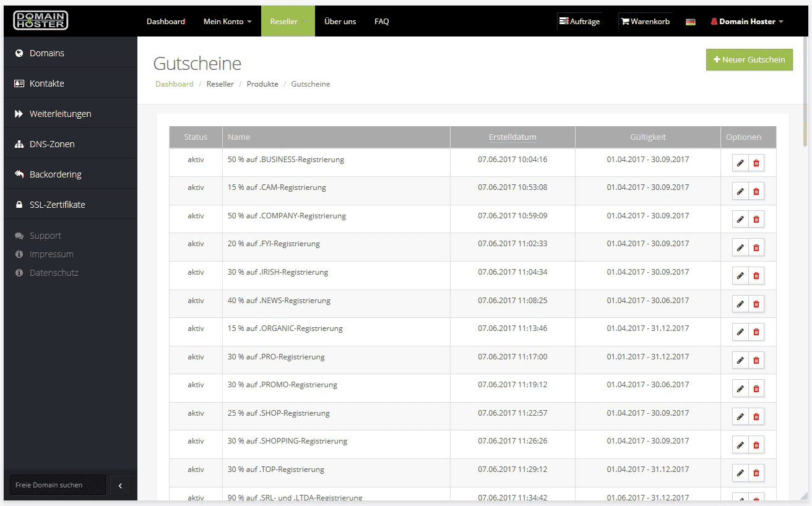Edit the .TOP-Registrierung voucher
This screenshot has width=812, height=506.
click(x=740, y=473)
